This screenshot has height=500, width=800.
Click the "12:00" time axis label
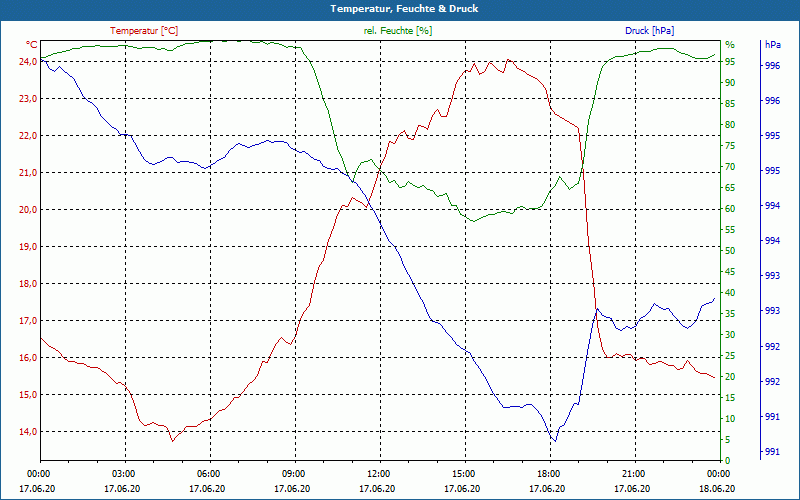pos(380,473)
